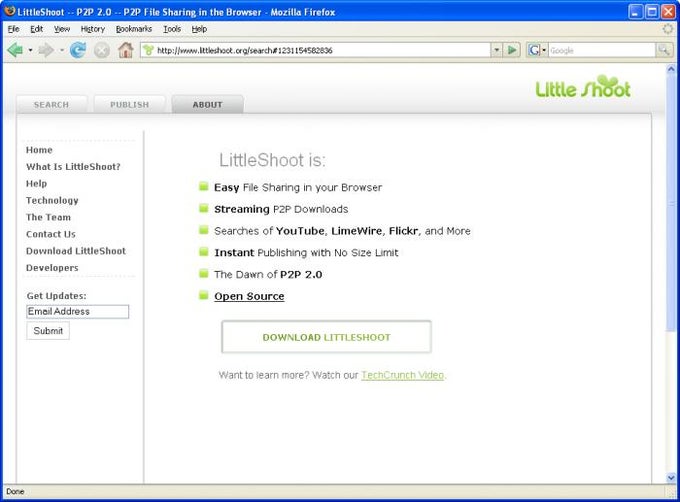Click the Open Source link

[249, 296]
